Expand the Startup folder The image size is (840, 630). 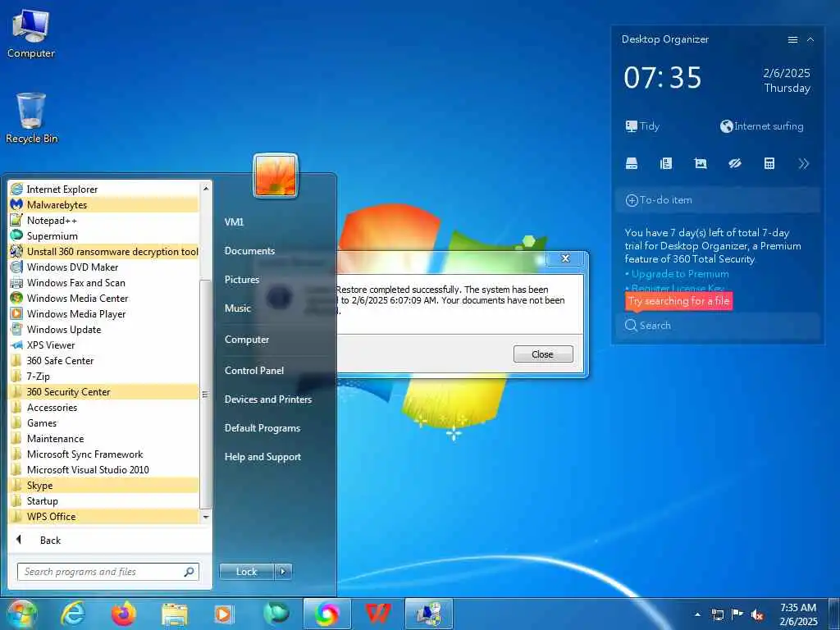(104, 501)
